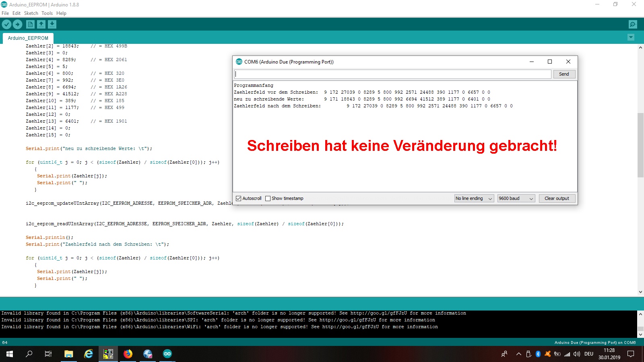Click the console scrollbar down arrow
The width and height of the screenshot is (644, 362).
point(640,335)
